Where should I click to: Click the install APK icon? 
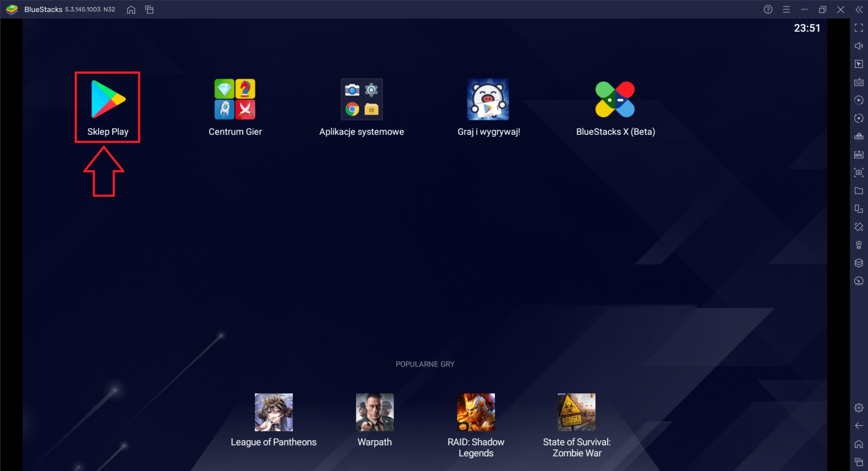pyautogui.click(x=859, y=154)
